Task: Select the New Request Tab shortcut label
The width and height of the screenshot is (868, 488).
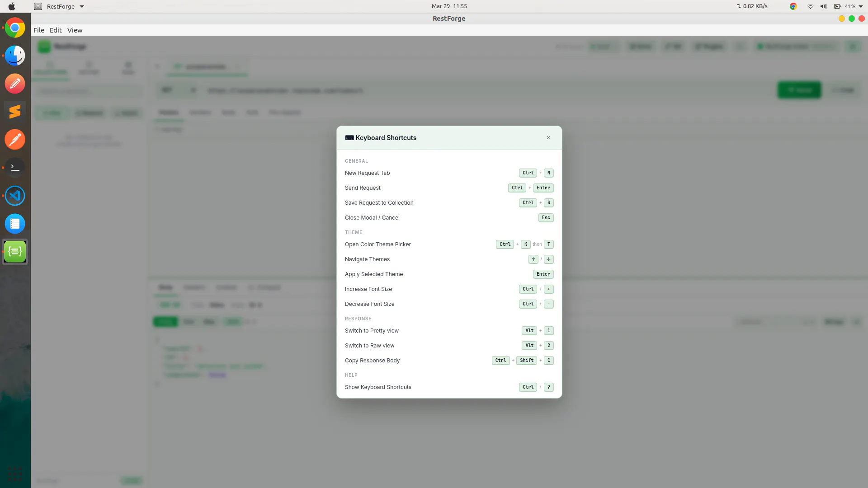Action: point(368,173)
